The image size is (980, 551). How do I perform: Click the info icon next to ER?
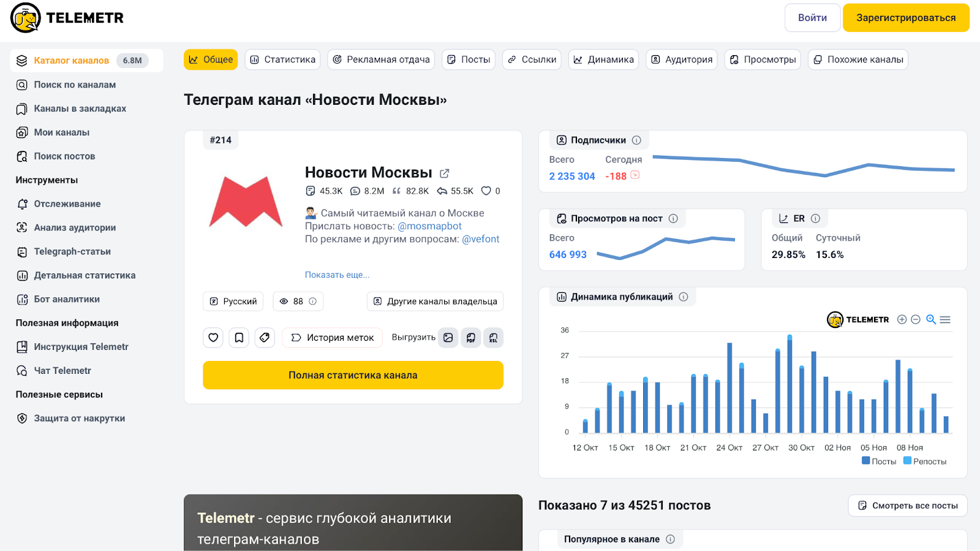tap(815, 219)
